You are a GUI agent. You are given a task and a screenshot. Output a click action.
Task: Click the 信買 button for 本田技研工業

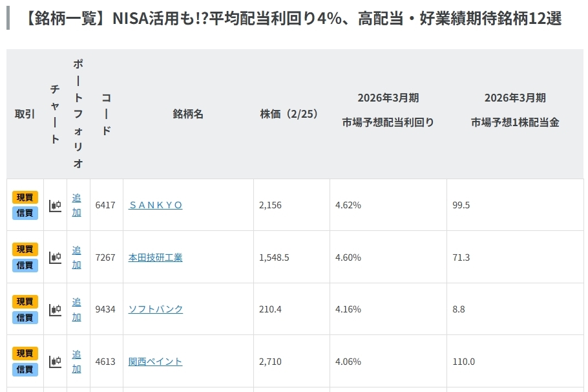click(x=25, y=265)
